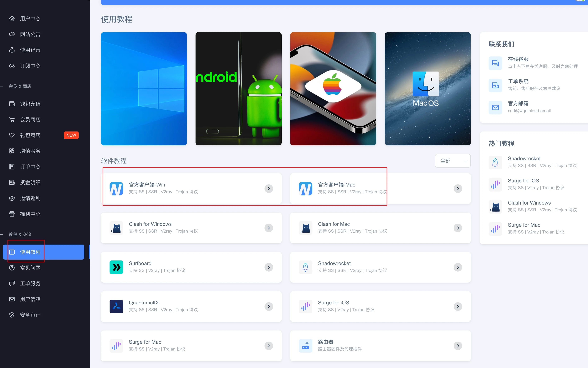Click the Shadowrocket rocket icon in the tutorial list
The image size is (588, 368).
[x=305, y=267]
